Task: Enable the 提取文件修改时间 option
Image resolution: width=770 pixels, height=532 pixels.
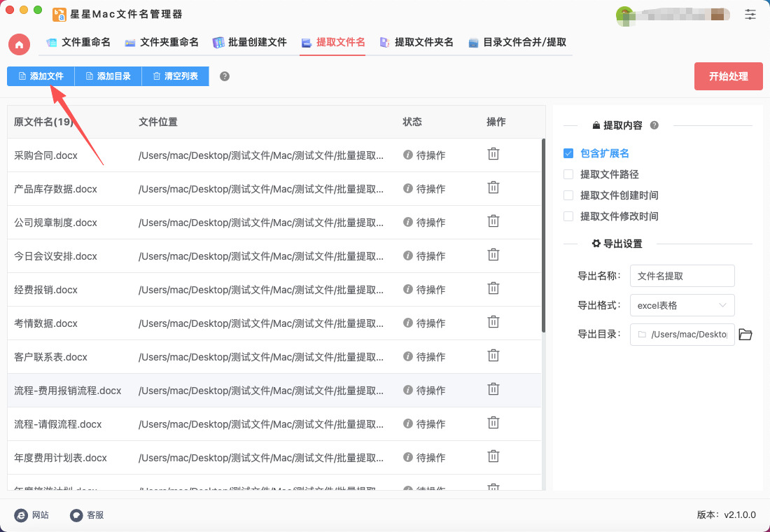Action: (x=568, y=216)
